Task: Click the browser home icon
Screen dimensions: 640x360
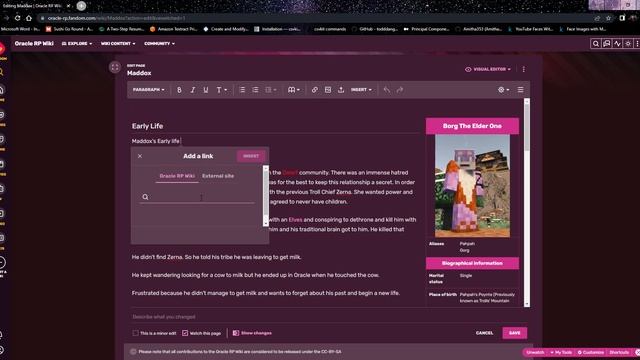Action: (29, 18)
